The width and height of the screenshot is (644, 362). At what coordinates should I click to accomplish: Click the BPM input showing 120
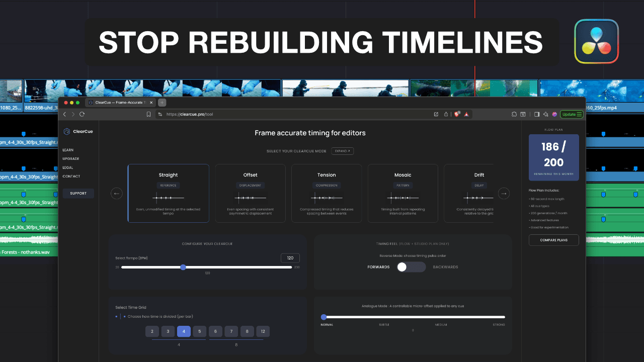coord(290,257)
